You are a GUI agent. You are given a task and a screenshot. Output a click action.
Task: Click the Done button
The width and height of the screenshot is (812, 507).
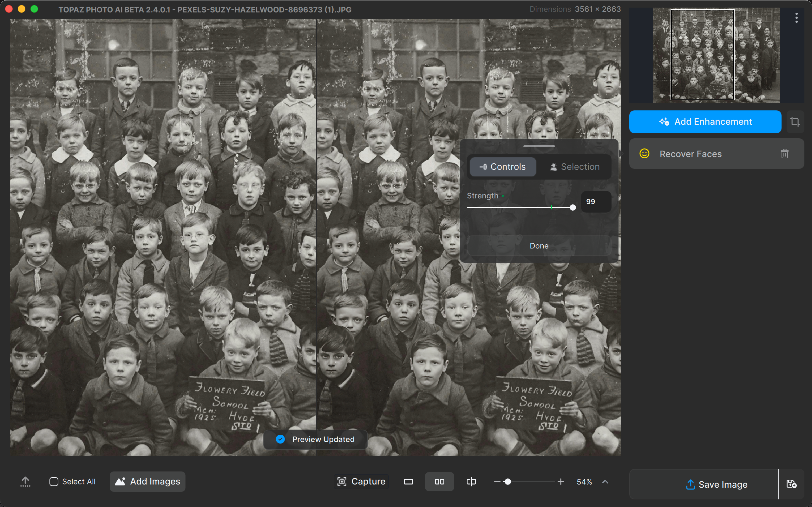coord(539,246)
